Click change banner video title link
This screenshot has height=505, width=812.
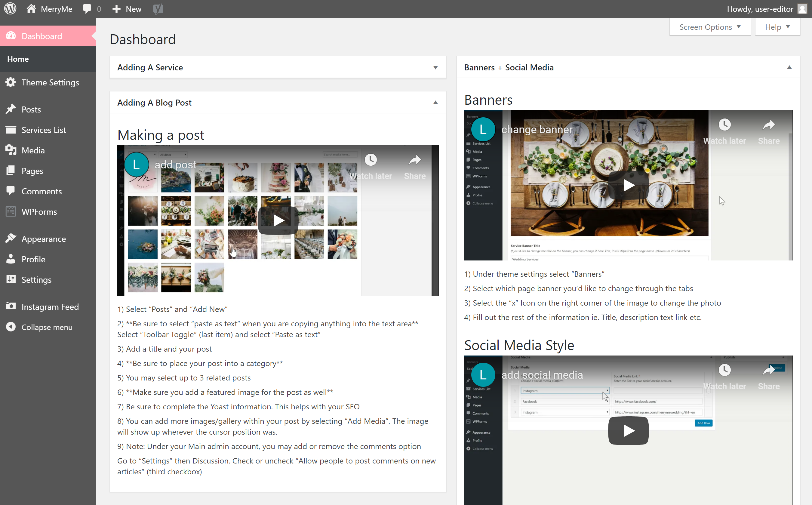(537, 130)
